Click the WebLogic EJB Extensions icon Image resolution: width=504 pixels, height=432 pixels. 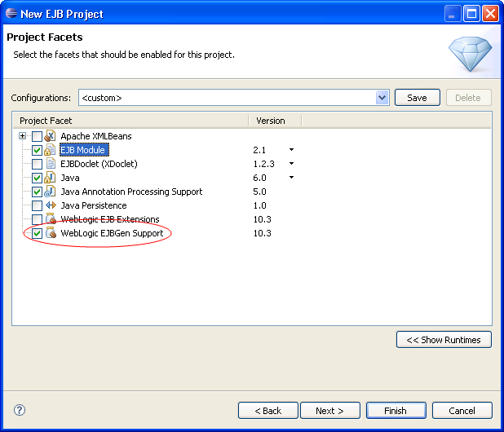pos(51,219)
